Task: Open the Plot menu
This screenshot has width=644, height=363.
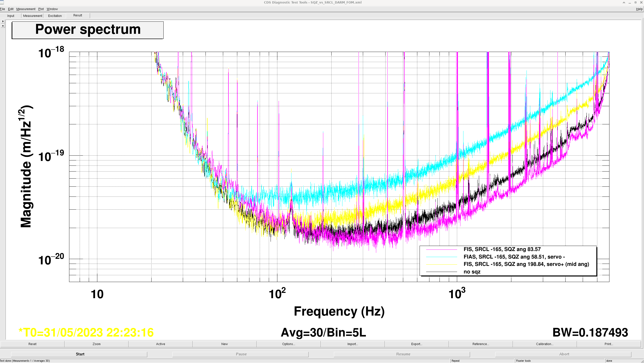Action: [x=41, y=9]
